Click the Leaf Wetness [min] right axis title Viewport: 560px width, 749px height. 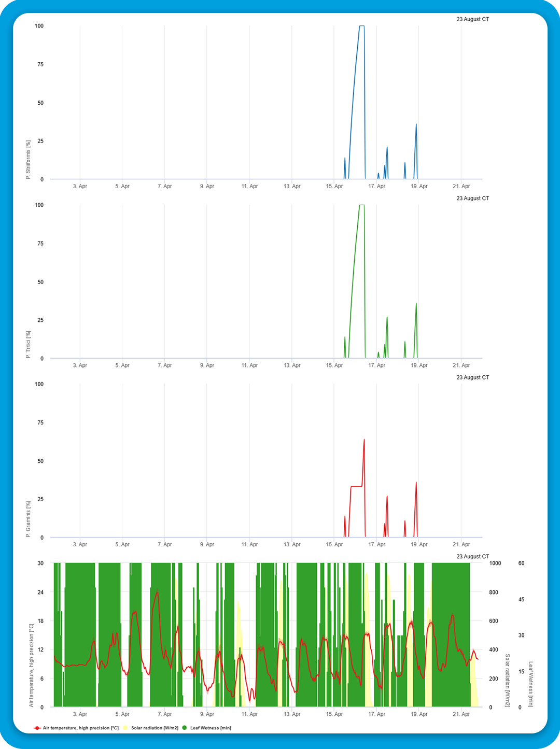(530, 684)
